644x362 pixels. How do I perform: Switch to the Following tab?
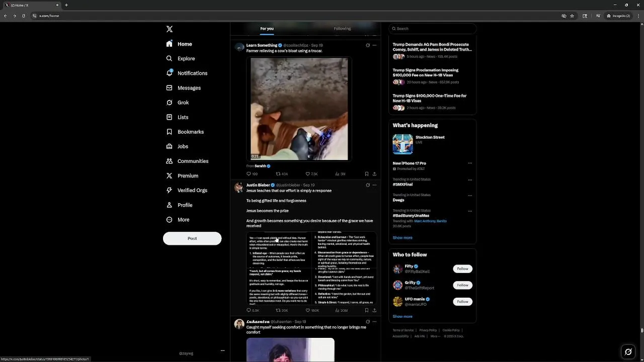[342, 29]
